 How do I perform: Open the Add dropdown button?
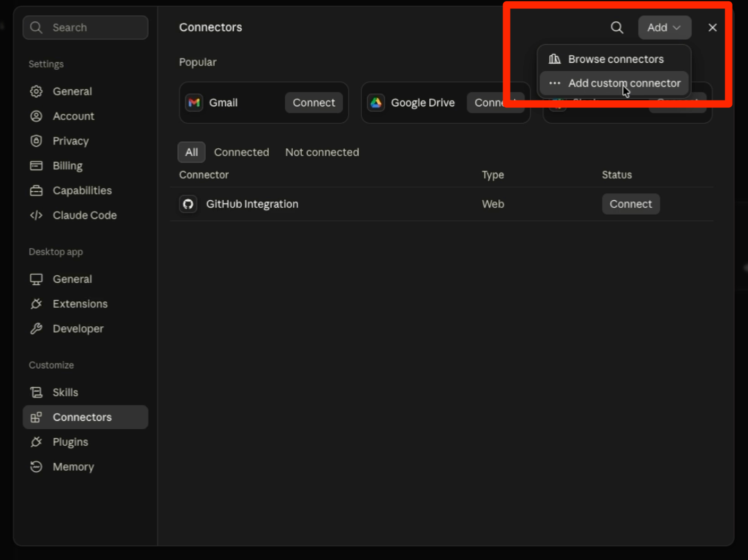(x=665, y=28)
